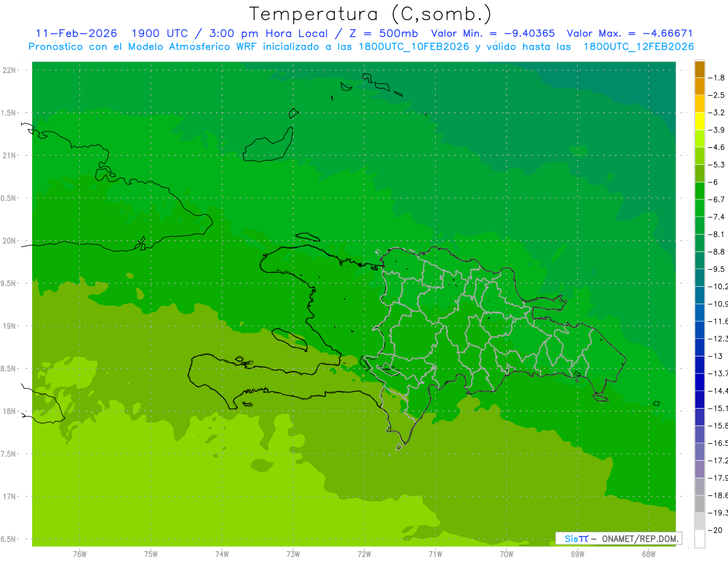This screenshot has height=562, width=728.
Task: Click the 'Temperatura (C,somb.)' chart title
Action: pyautogui.click(x=370, y=14)
